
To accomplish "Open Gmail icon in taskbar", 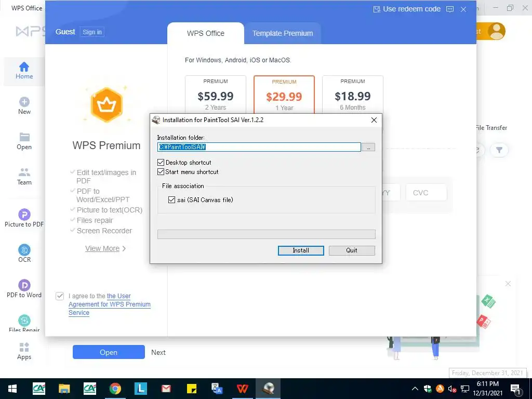I will click(166, 389).
